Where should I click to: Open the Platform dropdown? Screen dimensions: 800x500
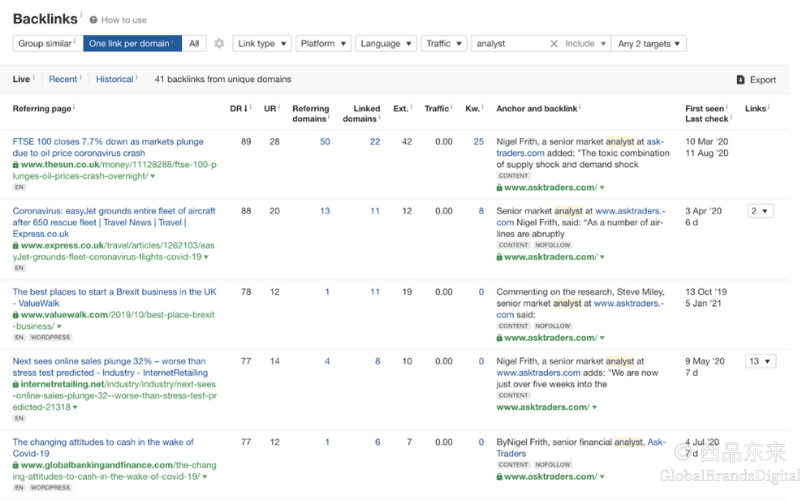click(x=323, y=43)
